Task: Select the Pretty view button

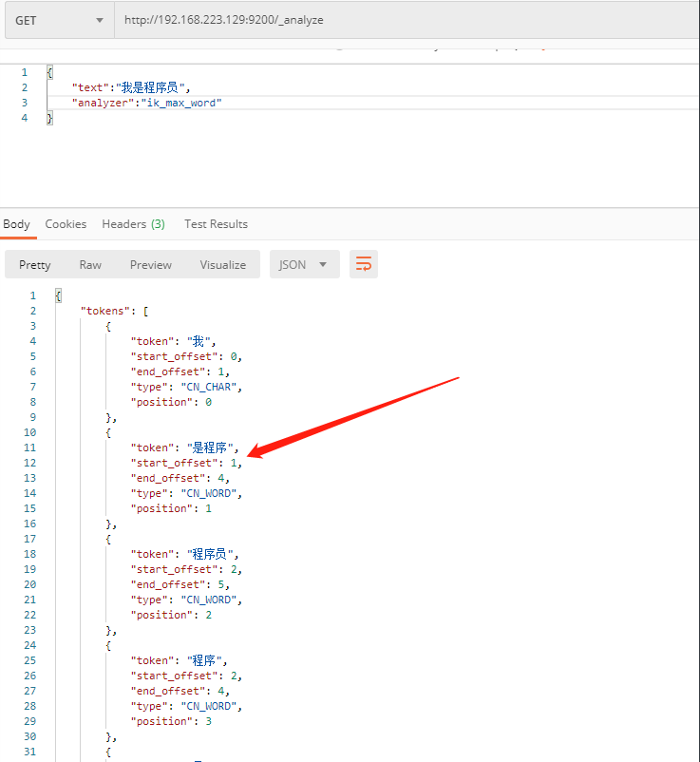Action: [34, 265]
